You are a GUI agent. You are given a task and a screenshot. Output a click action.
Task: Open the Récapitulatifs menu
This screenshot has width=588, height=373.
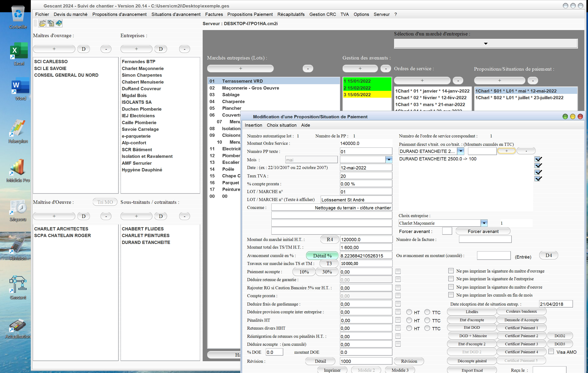291,14
